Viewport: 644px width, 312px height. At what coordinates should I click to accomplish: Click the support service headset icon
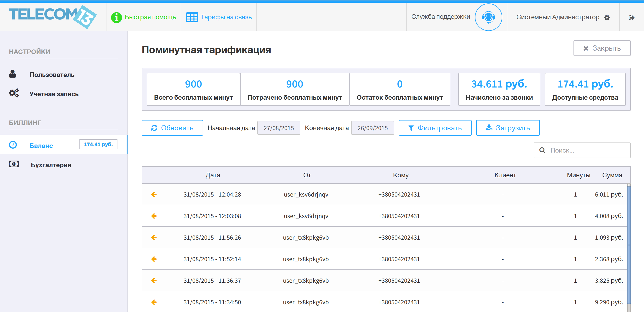tap(488, 17)
